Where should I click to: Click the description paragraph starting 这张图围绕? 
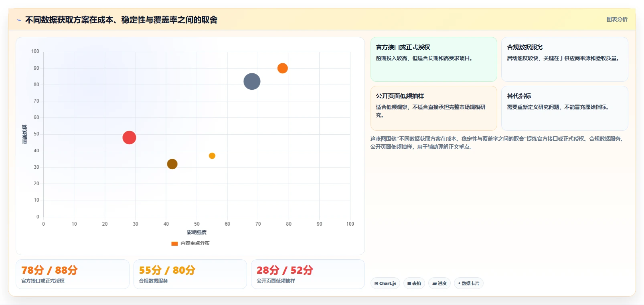496,143
